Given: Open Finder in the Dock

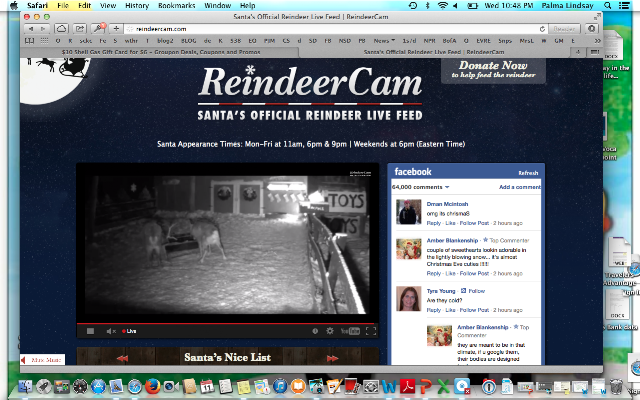Looking at the screenshot, I should (x=25, y=386).
